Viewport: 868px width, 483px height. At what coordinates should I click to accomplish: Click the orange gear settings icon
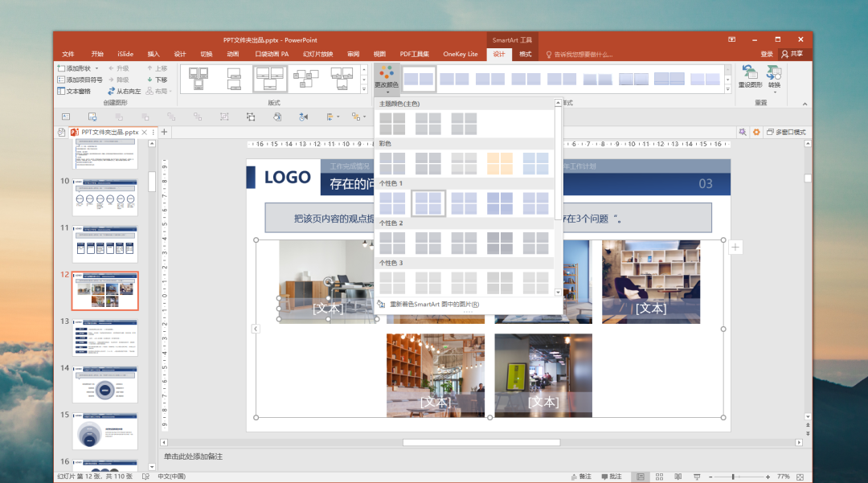tap(756, 133)
